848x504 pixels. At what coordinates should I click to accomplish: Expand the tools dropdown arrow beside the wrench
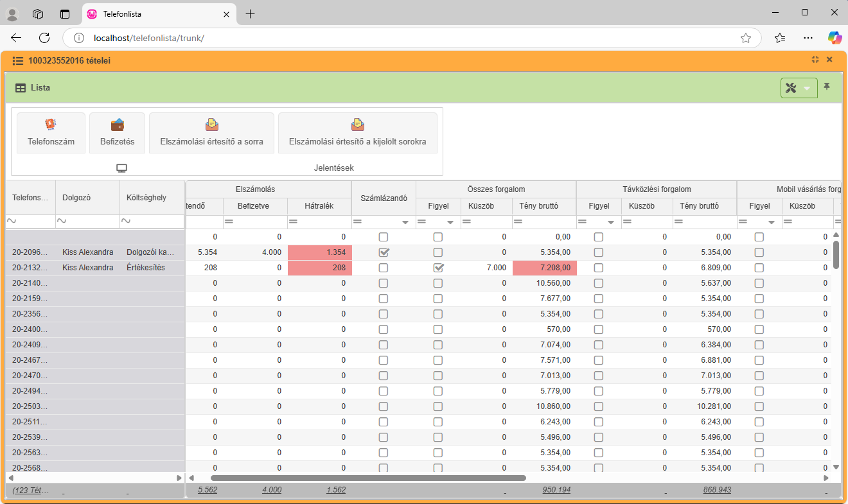[807, 88]
